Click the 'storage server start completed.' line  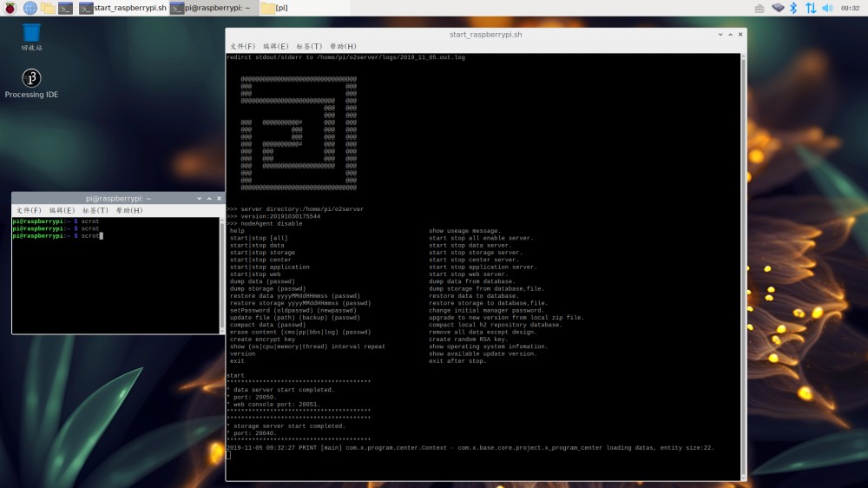coord(286,426)
